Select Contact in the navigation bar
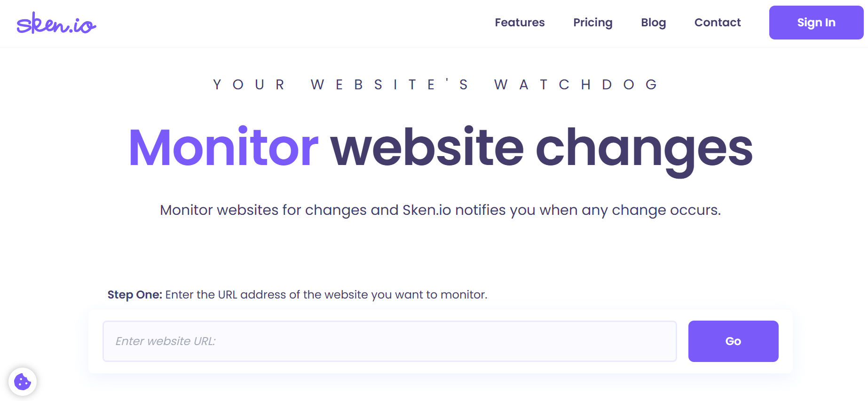 (x=717, y=23)
